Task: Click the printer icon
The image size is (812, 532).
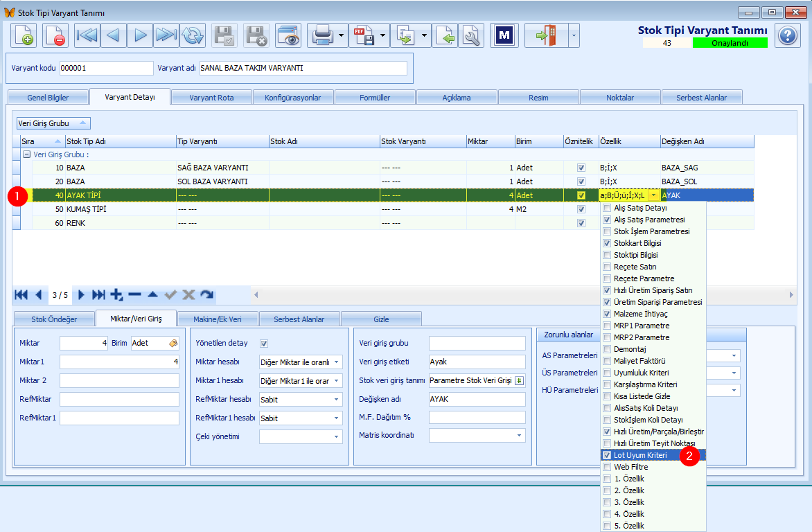Action: point(323,36)
